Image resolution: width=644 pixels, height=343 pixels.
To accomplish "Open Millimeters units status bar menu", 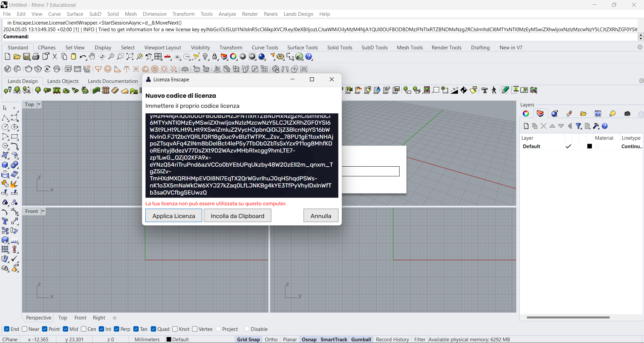I will point(147,339).
